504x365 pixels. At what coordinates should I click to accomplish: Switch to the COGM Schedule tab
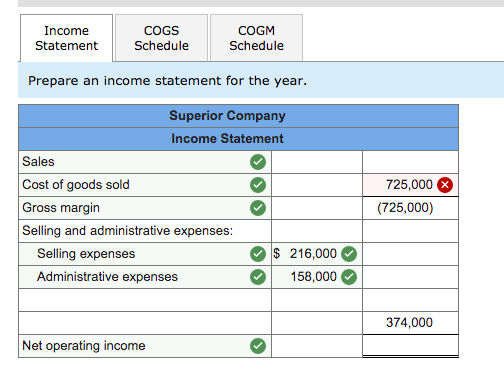pos(256,38)
